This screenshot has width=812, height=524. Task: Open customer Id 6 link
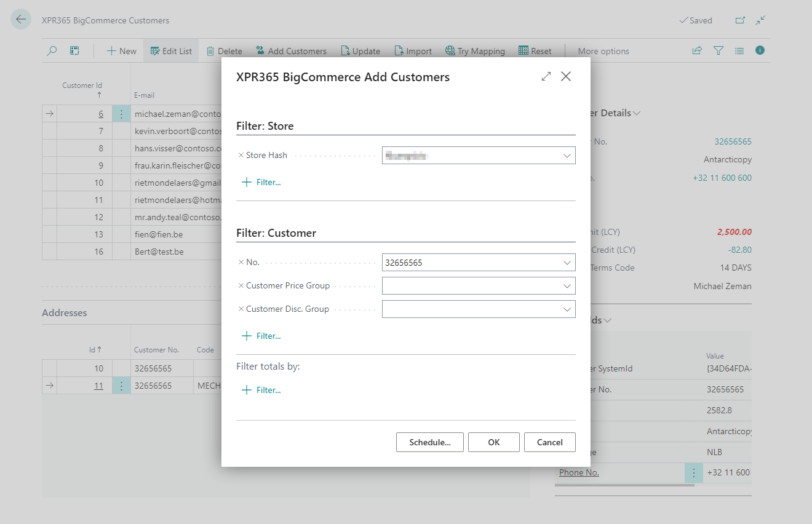click(101, 114)
